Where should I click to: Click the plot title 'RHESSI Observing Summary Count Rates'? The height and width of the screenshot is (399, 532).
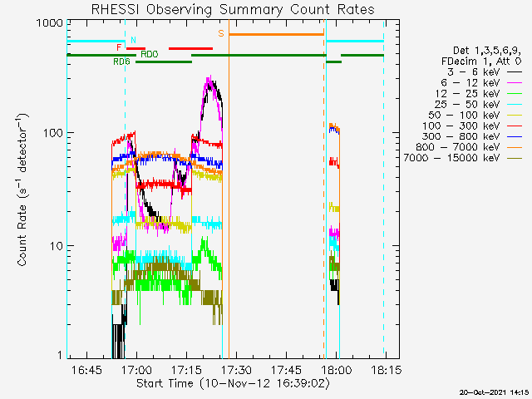[233, 9]
